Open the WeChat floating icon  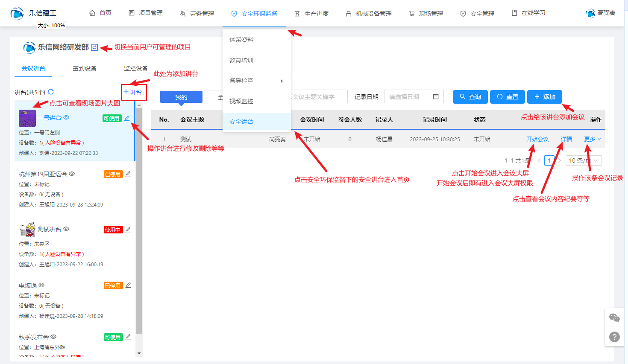[614, 317]
